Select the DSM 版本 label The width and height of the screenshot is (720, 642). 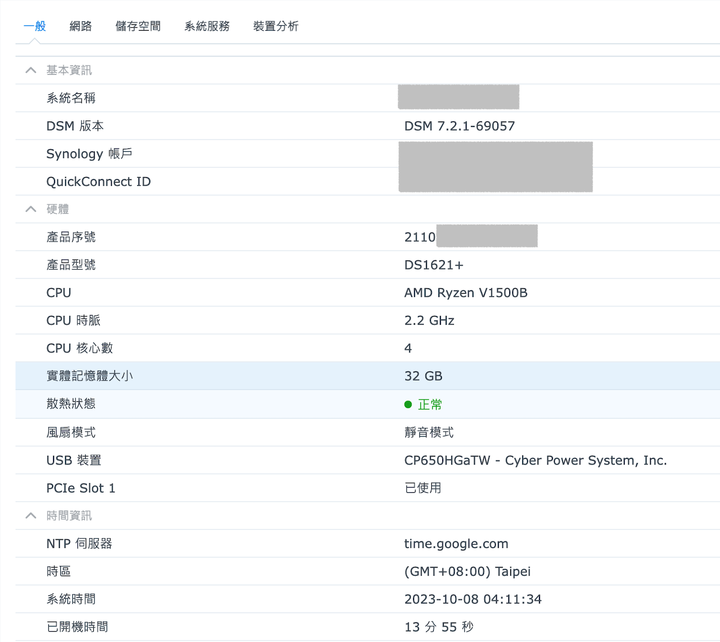click(75, 126)
